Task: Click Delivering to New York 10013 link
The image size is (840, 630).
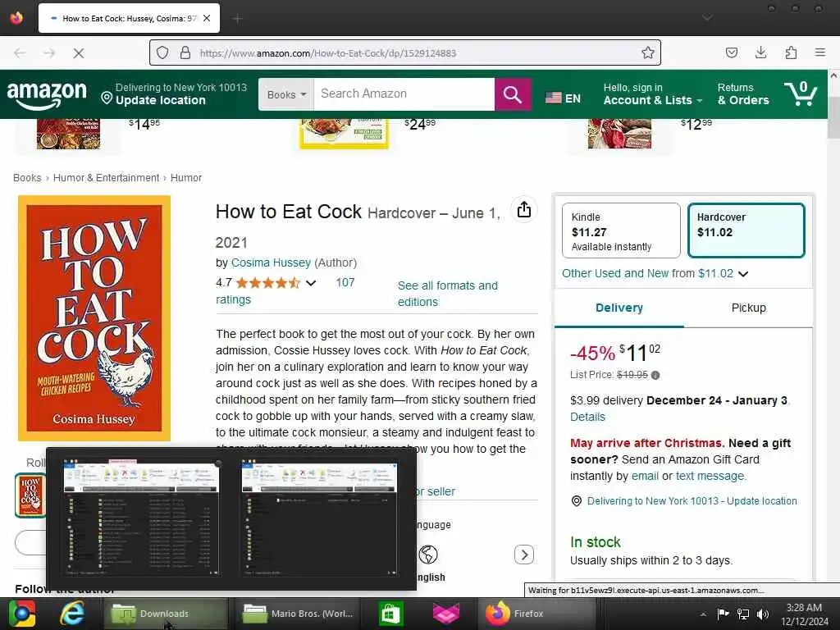Action: (692, 501)
